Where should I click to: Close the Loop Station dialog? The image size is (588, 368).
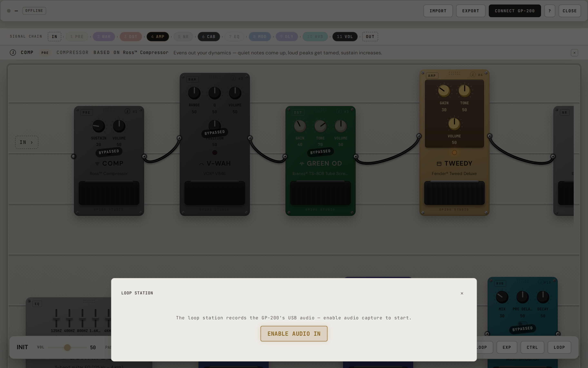(462, 293)
